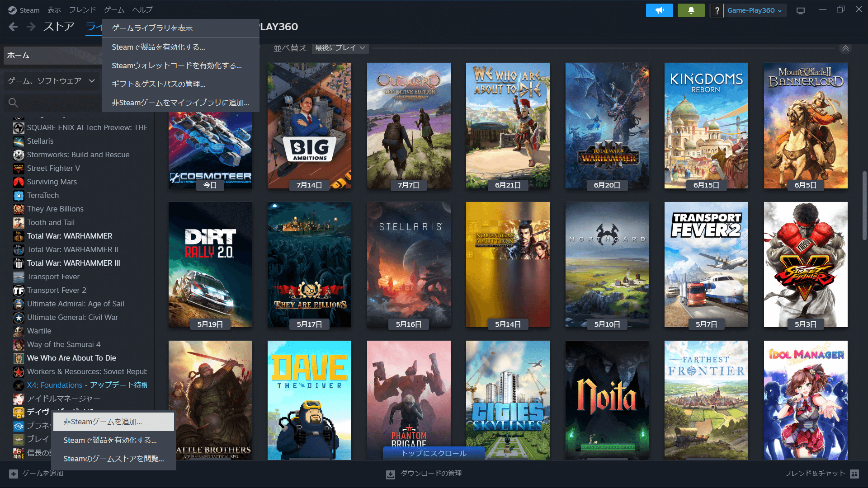This screenshot has width=868, height=488.
Task: Click the plus icon next to ゲームを追加
Action: [14, 474]
